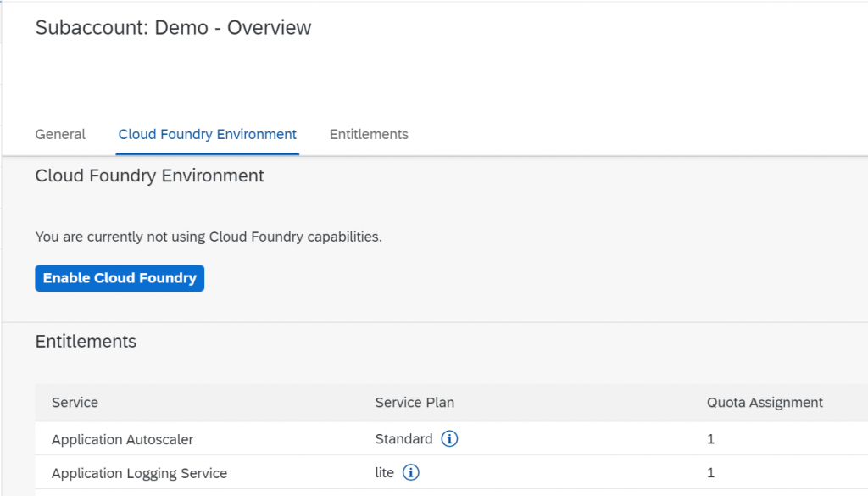Screen dimensions: 868x496
Task: Click the Service Plan column header
Action: [x=415, y=403]
